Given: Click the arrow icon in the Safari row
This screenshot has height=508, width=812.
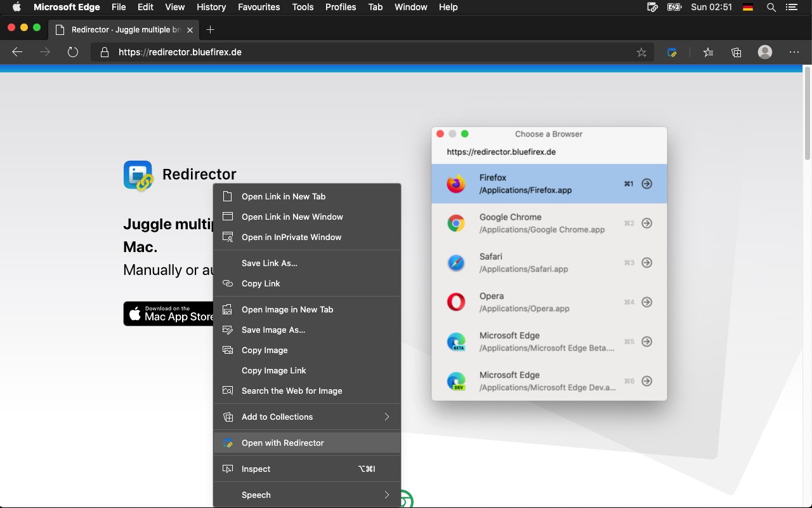Looking at the screenshot, I should pyautogui.click(x=646, y=262).
